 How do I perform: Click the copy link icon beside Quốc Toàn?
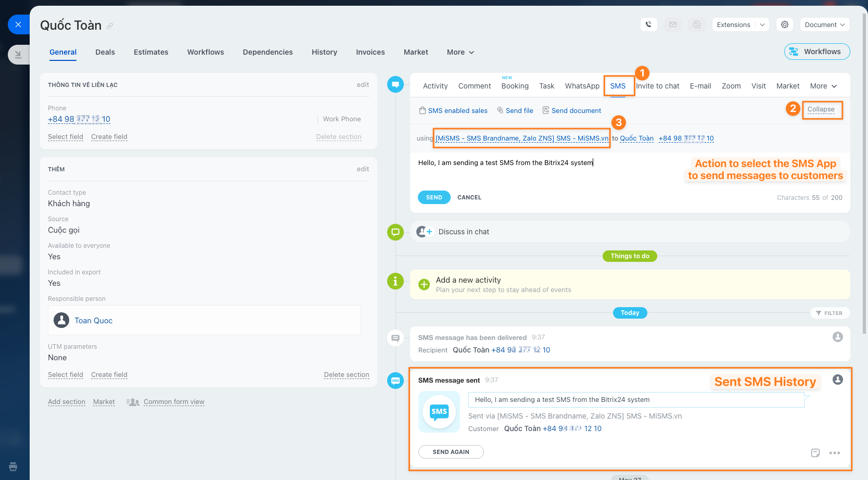pyautogui.click(x=110, y=26)
